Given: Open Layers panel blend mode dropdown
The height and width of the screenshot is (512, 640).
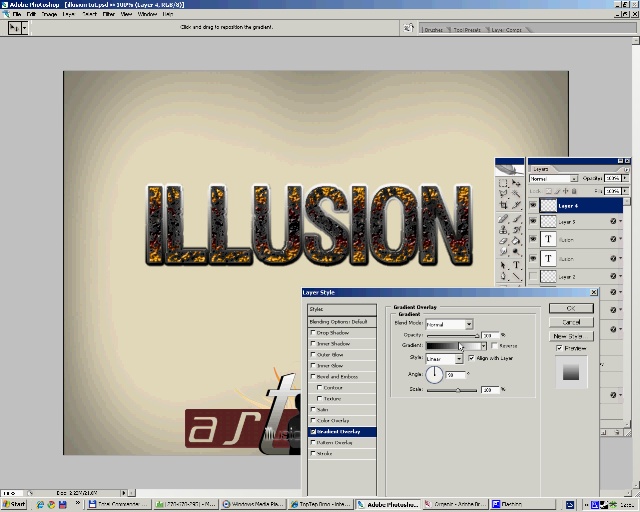Looking at the screenshot, I should 574,179.
